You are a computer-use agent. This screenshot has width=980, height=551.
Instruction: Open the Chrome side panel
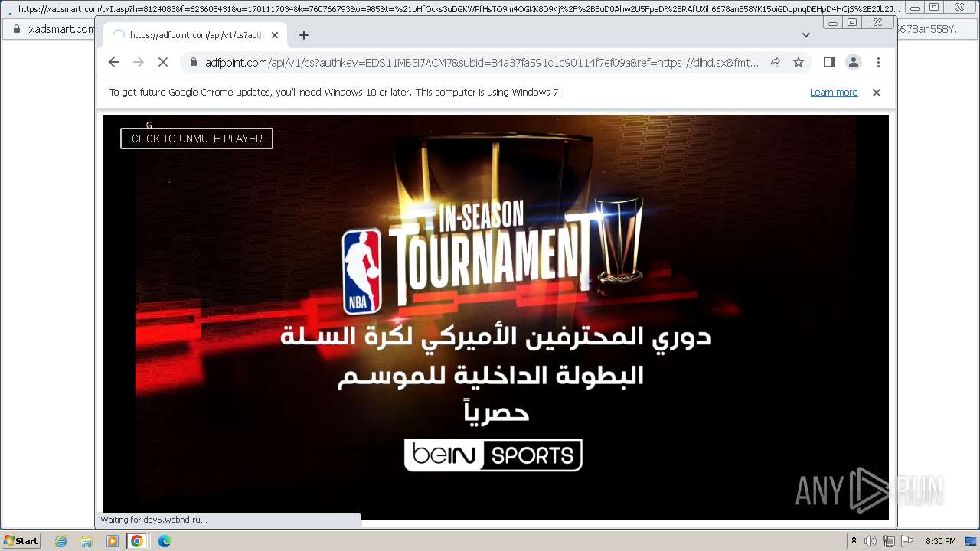click(828, 62)
